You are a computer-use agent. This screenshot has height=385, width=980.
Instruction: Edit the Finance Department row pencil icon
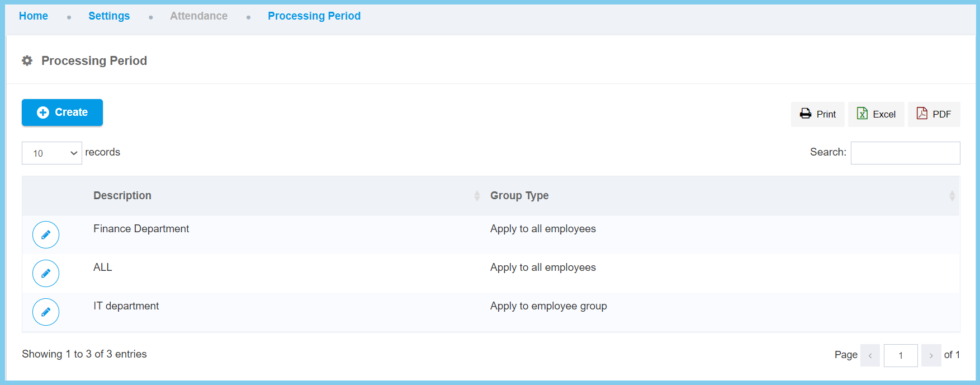tap(46, 235)
